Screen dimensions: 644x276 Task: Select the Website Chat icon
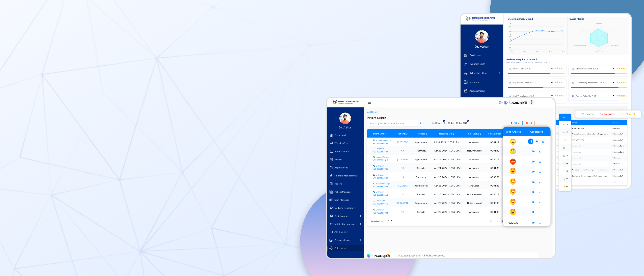pyautogui.click(x=331, y=143)
